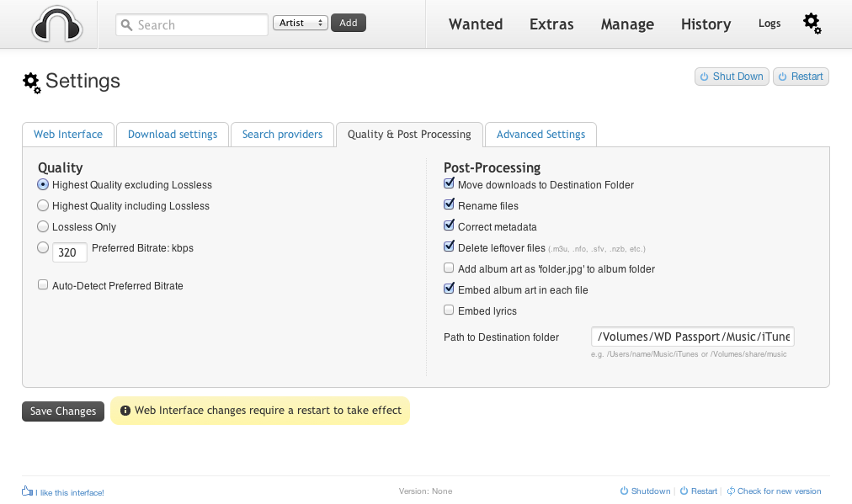Image resolution: width=852 pixels, height=504 pixels.
Task: Click the thumbs-up icon in the footer
Action: coord(27,491)
